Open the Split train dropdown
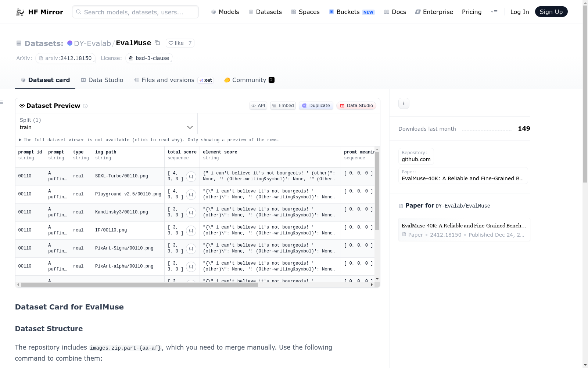The image size is (588, 368). 106,124
